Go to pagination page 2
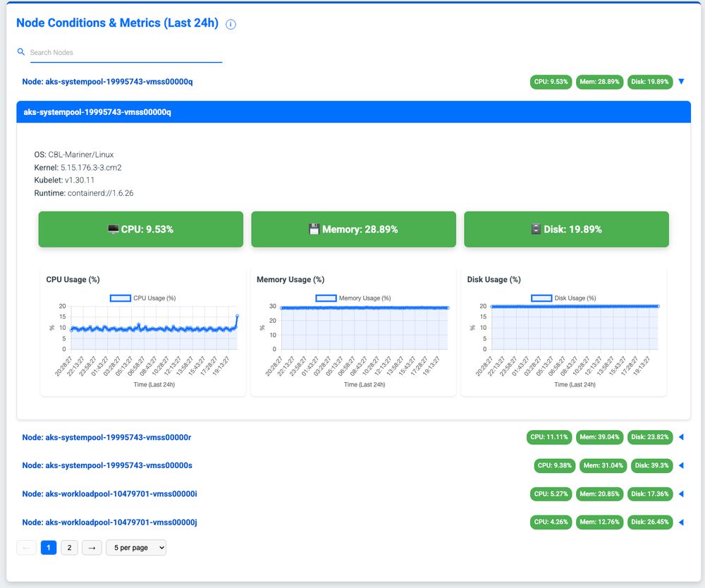Screen dimensions: 705x588 click(69, 548)
